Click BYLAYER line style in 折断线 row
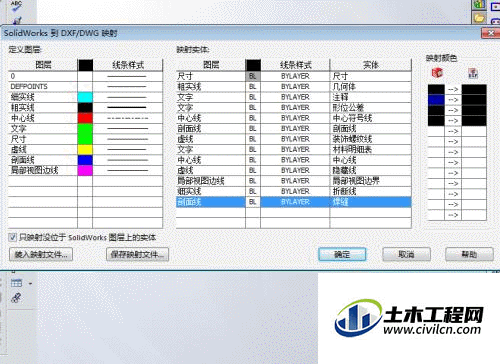 [x=295, y=191]
